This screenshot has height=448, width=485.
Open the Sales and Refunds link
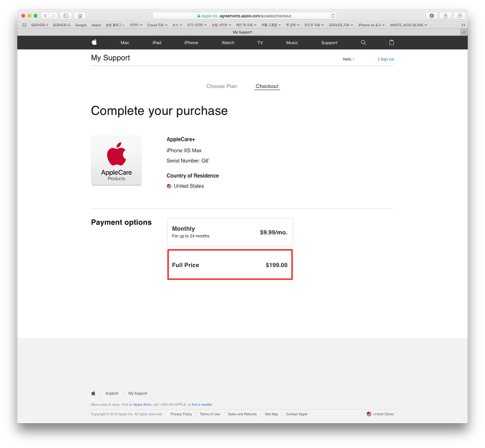(242, 414)
